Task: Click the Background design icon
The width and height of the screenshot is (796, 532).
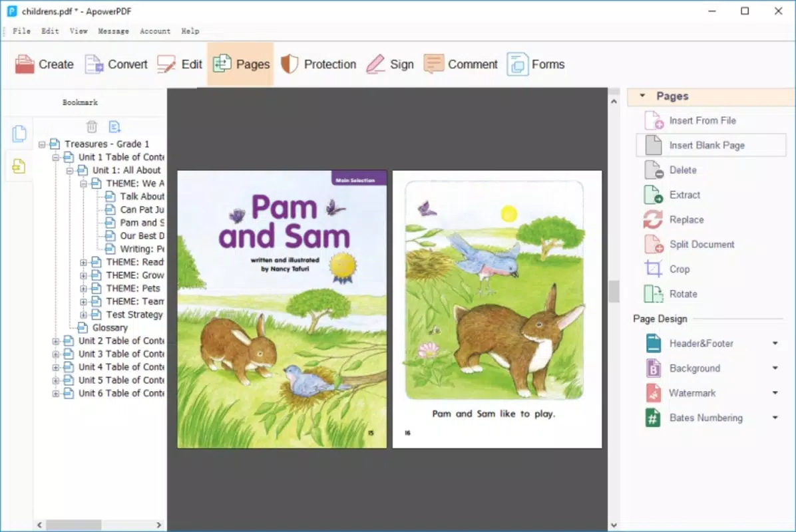Action: coord(654,368)
